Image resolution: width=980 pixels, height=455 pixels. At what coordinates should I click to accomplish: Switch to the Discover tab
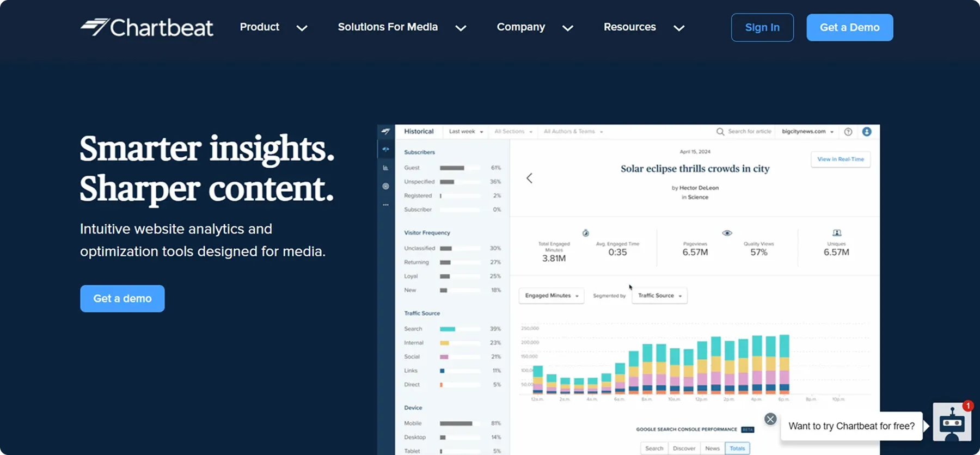click(x=684, y=448)
